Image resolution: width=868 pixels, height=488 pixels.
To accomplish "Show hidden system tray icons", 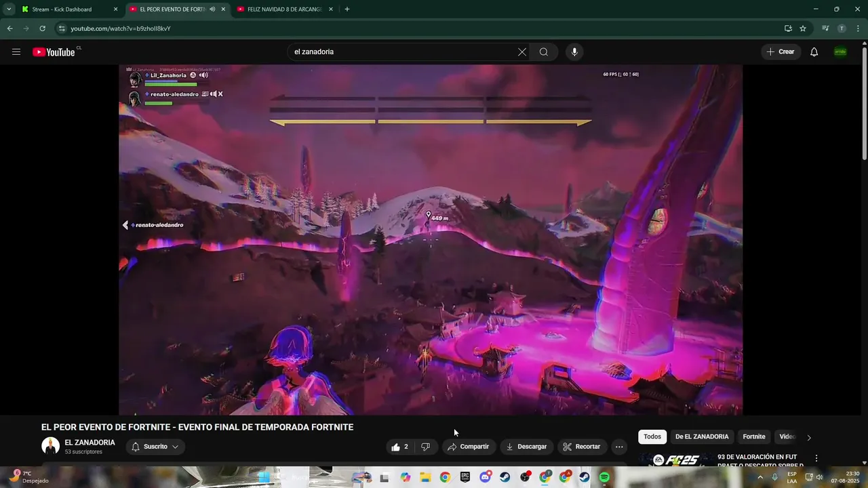I will (x=759, y=477).
